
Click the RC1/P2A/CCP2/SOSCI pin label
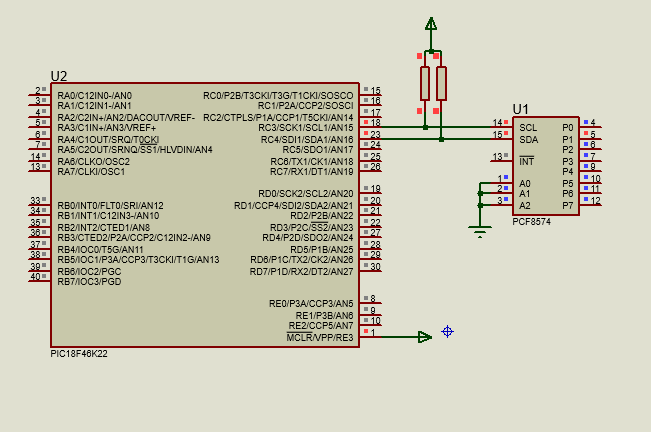tap(306, 106)
